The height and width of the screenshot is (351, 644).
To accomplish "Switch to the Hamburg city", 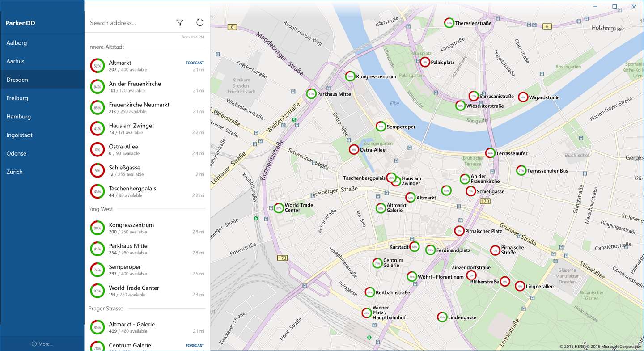I will point(19,117).
